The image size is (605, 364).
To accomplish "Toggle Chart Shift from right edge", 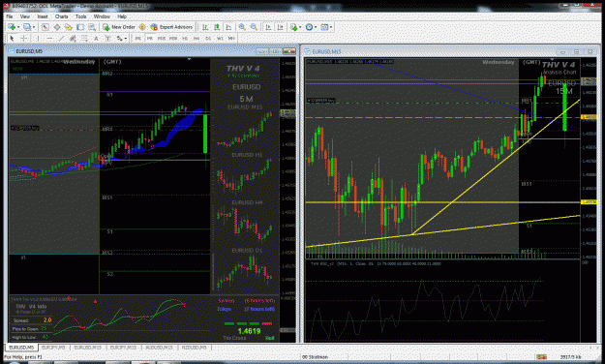I will [280, 27].
